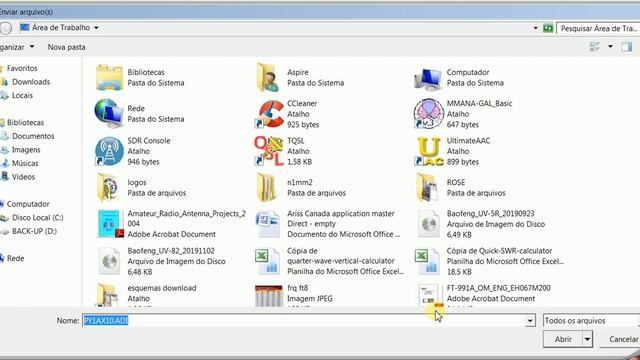Viewport: 640px width, 360px height.
Task: Select frq ft8 JPEG image thumbnail
Action: (269, 296)
